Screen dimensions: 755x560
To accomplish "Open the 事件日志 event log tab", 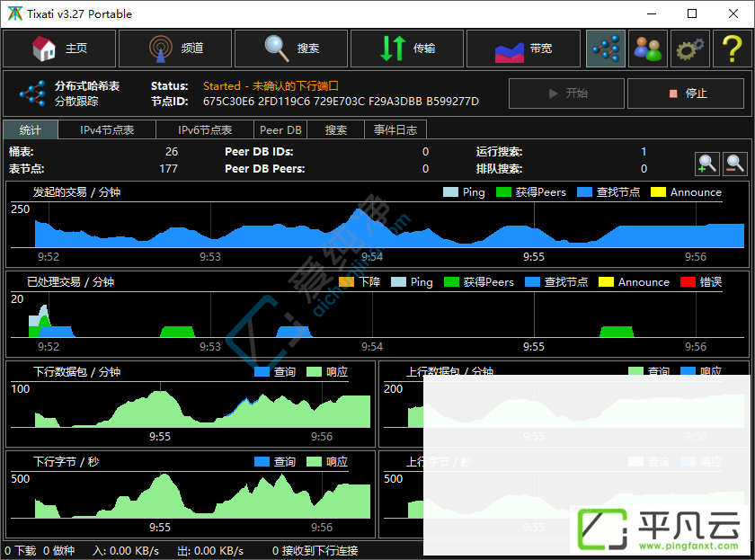I will 395,130.
